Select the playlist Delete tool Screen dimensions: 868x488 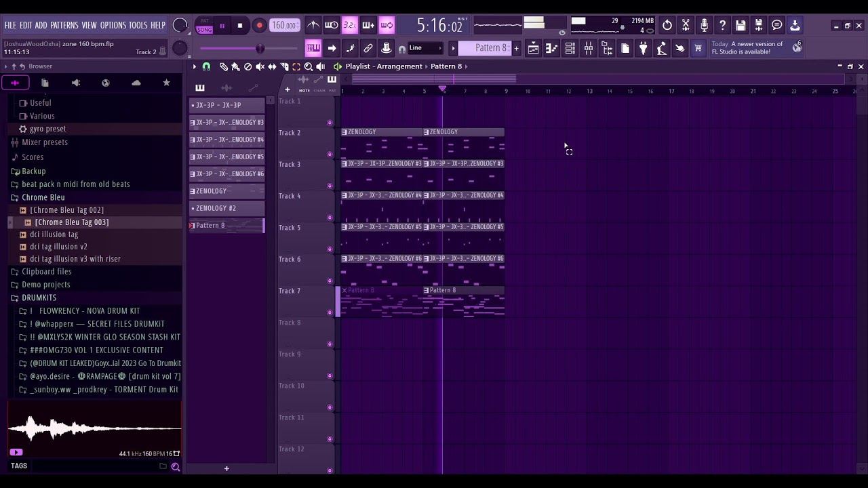click(x=248, y=66)
